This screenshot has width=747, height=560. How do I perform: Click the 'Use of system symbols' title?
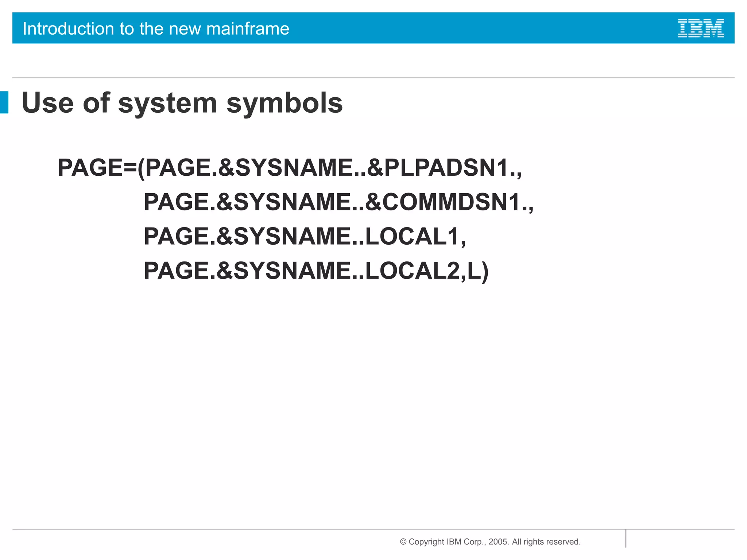[182, 103]
